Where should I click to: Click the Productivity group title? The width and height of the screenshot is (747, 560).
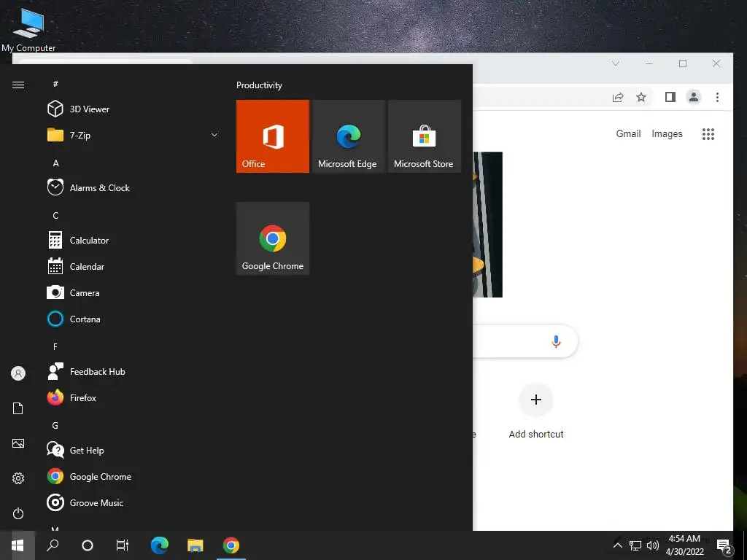(x=259, y=85)
